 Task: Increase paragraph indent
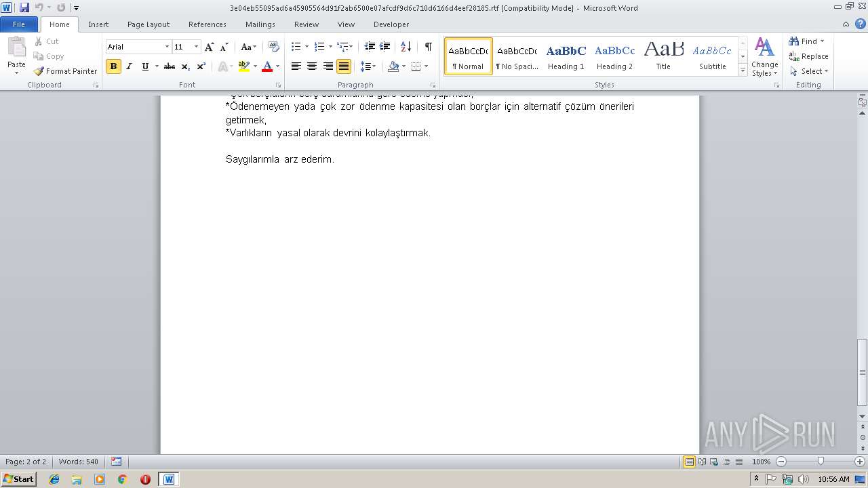pyautogui.click(x=385, y=47)
